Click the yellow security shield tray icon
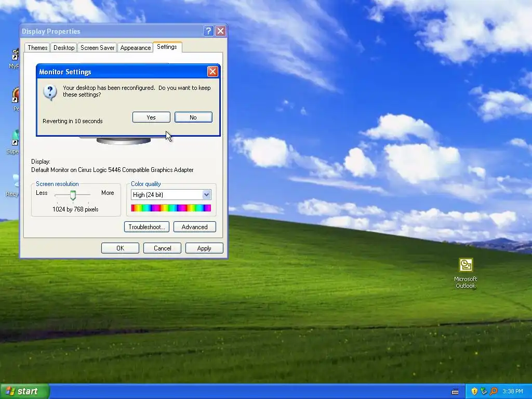 pos(474,391)
